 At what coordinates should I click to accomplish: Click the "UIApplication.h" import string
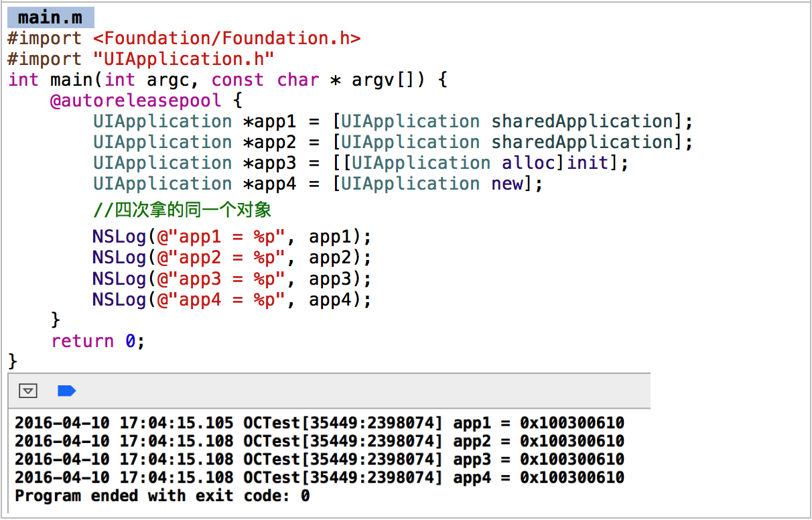pos(184,59)
